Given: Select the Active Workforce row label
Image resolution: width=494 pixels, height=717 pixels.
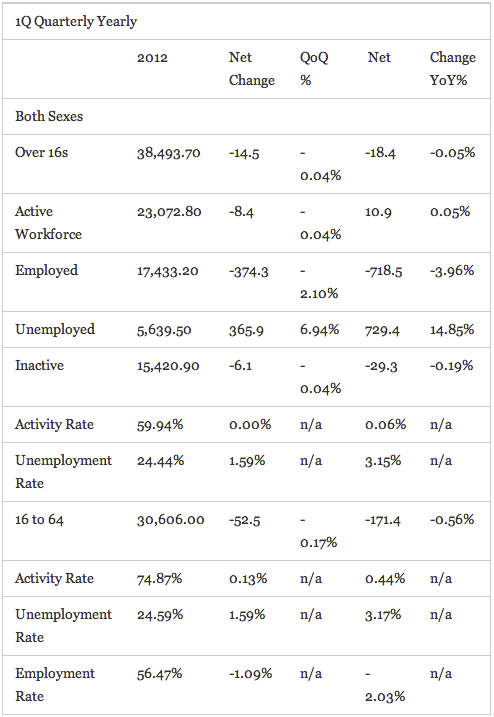Looking at the screenshot, I should 48,223.
